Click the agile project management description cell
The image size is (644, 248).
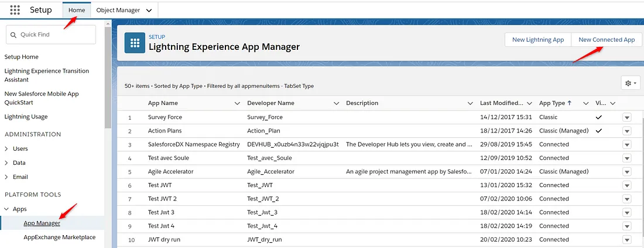pyautogui.click(x=409, y=172)
